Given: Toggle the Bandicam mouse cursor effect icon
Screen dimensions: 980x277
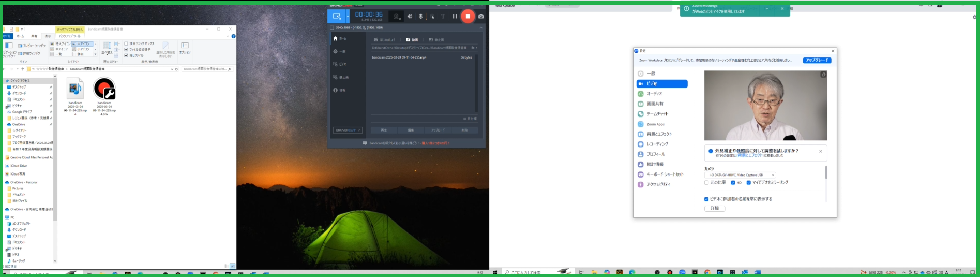Looking at the screenshot, I should click(432, 16).
